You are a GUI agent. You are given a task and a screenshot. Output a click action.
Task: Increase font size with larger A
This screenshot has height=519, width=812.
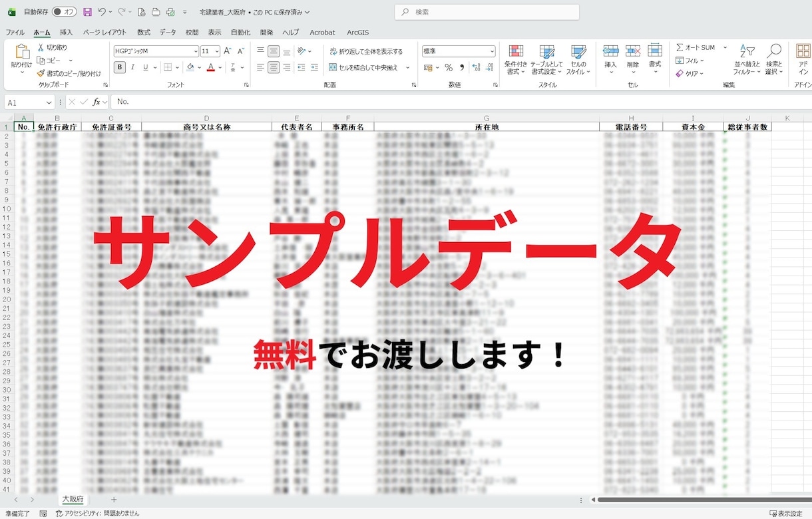(x=228, y=51)
